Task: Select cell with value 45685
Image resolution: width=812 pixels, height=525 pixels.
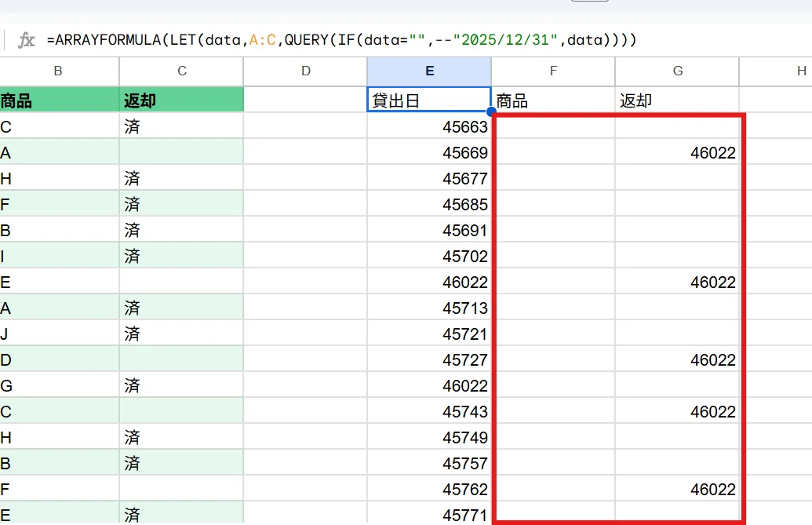Action: point(429,204)
